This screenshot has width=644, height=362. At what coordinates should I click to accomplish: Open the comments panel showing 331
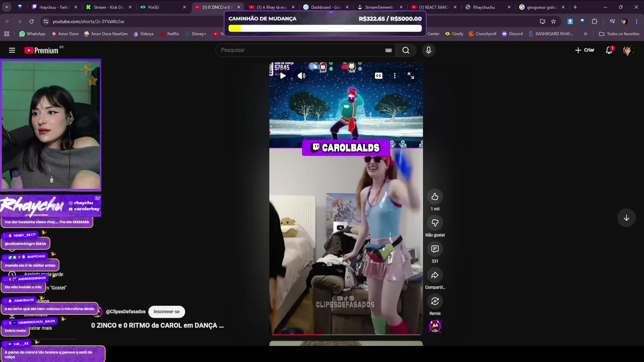(435, 249)
